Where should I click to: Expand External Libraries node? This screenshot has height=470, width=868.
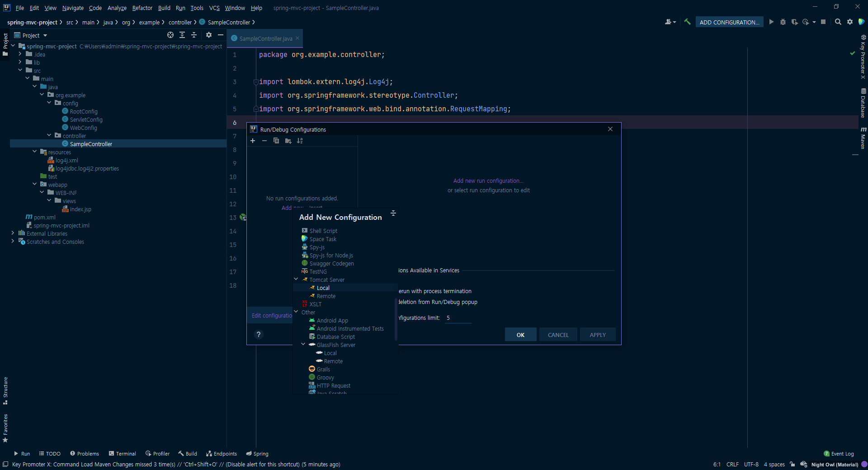point(13,233)
